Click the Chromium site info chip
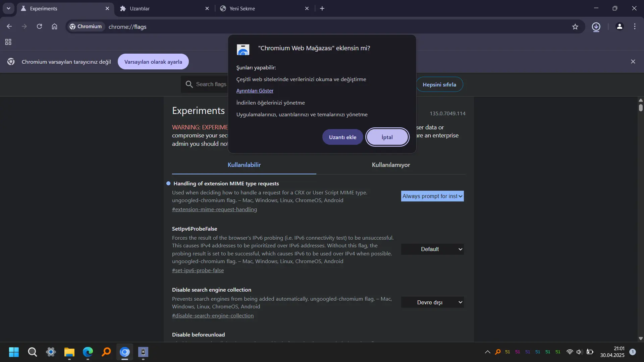 coord(86,26)
